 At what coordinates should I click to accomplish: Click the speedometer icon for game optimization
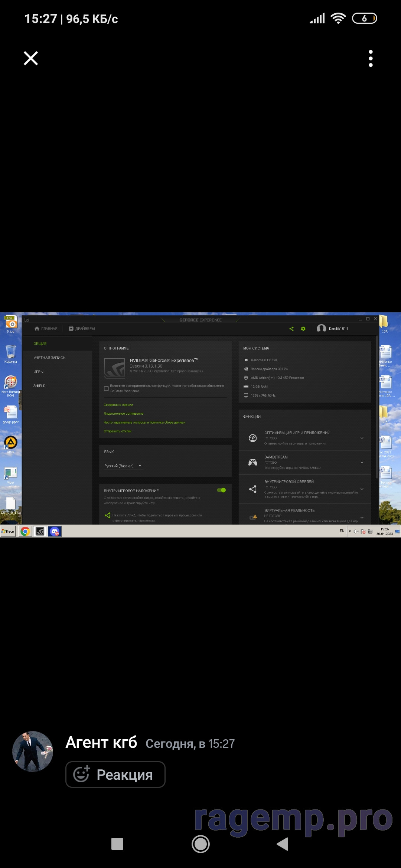click(253, 438)
